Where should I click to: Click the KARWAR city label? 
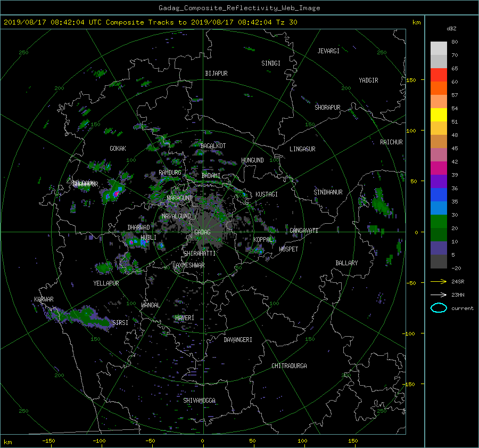point(44,299)
